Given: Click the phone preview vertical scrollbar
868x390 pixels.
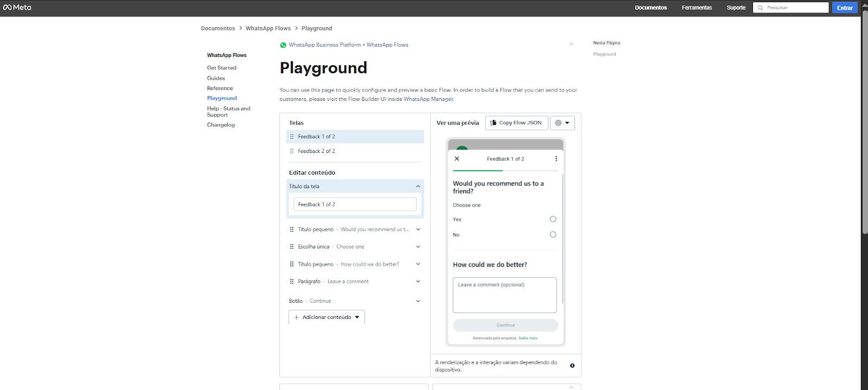Looking at the screenshot, I should tap(563, 239).
